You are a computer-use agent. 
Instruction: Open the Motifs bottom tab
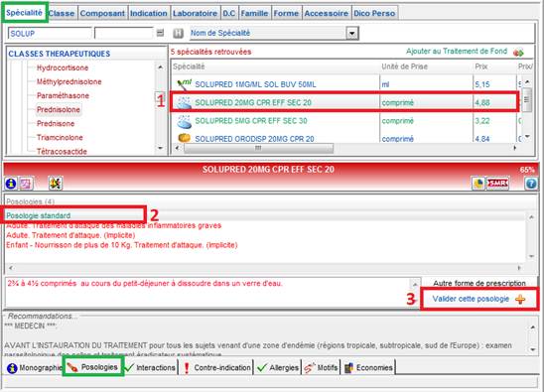[x=322, y=368]
